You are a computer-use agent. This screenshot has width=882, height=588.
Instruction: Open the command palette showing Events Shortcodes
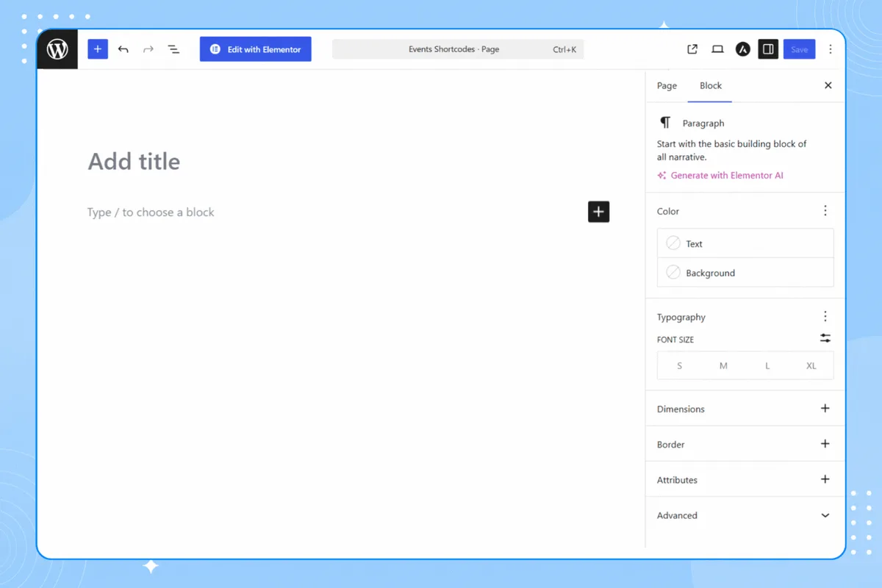458,49
